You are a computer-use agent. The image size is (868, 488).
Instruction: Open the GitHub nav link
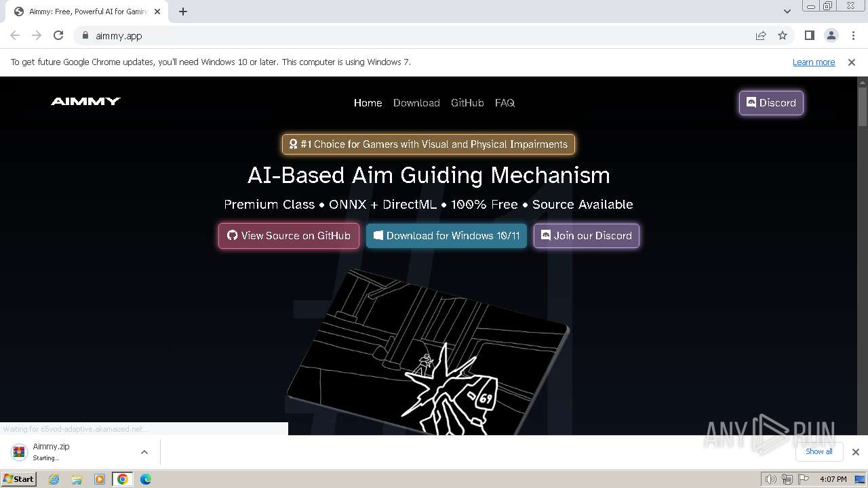tap(467, 103)
